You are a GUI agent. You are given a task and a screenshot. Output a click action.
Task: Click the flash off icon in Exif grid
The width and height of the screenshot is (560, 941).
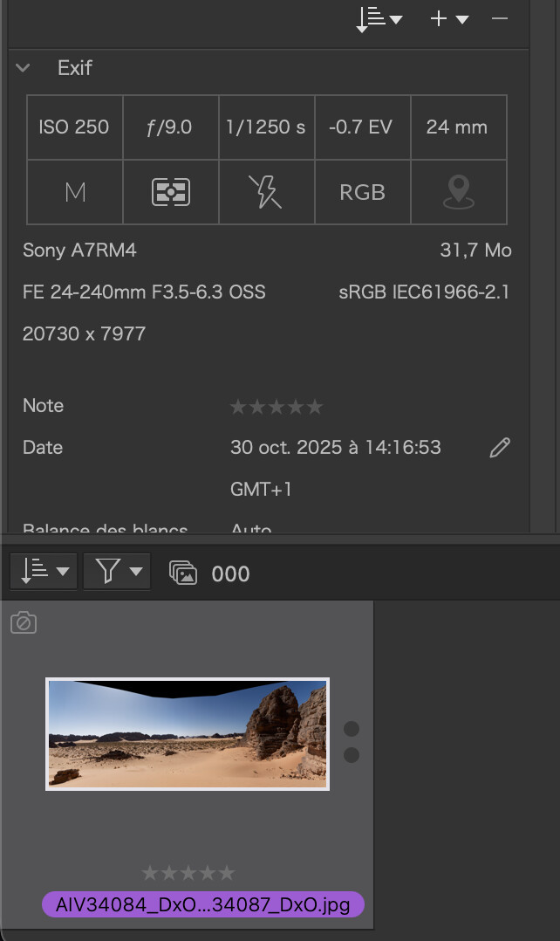point(265,192)
